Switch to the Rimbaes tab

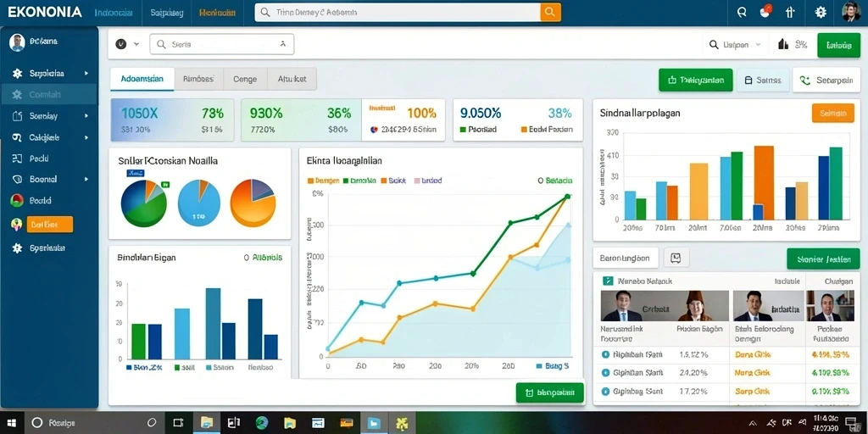pos(198,79)
